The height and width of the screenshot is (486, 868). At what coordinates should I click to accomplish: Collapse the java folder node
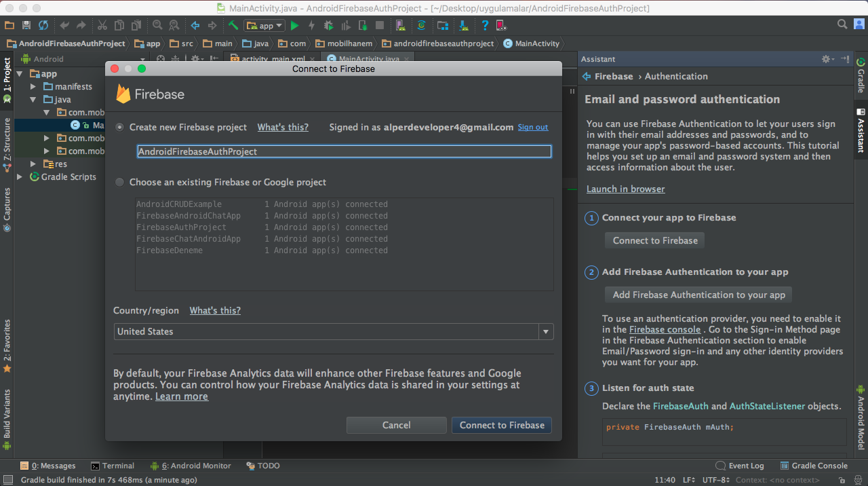coord(33,100)
